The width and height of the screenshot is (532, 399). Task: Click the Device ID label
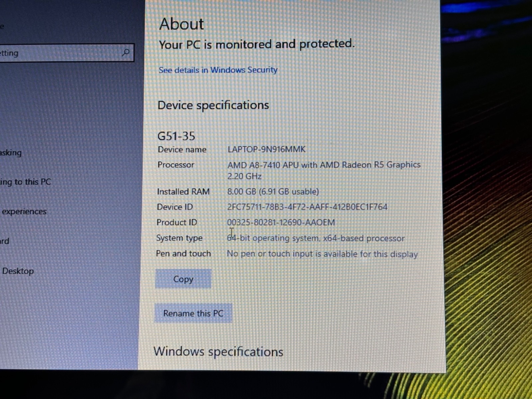175,207
